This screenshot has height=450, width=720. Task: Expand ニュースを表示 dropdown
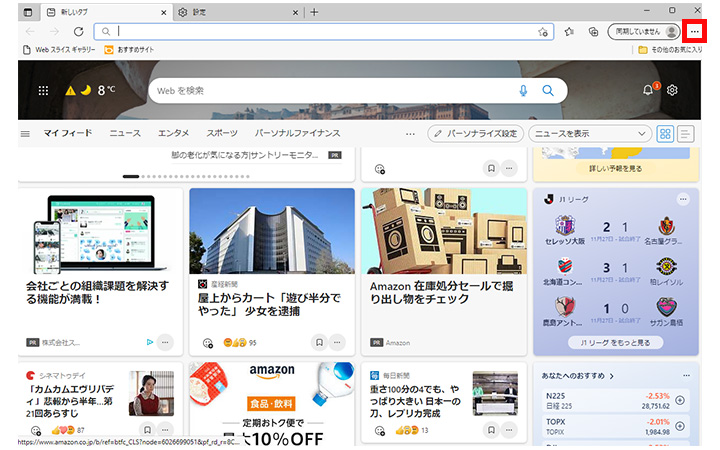590,134
